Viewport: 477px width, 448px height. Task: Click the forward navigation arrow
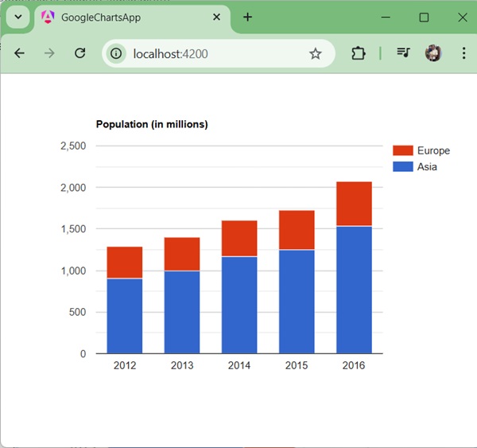pyautogui.click(x=49, y=53)
